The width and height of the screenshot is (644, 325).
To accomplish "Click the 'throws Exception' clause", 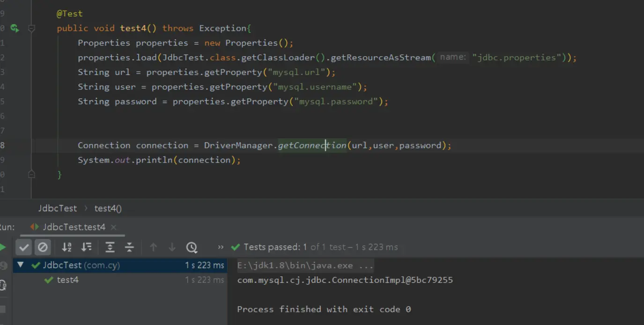I will tap(204, 28).
